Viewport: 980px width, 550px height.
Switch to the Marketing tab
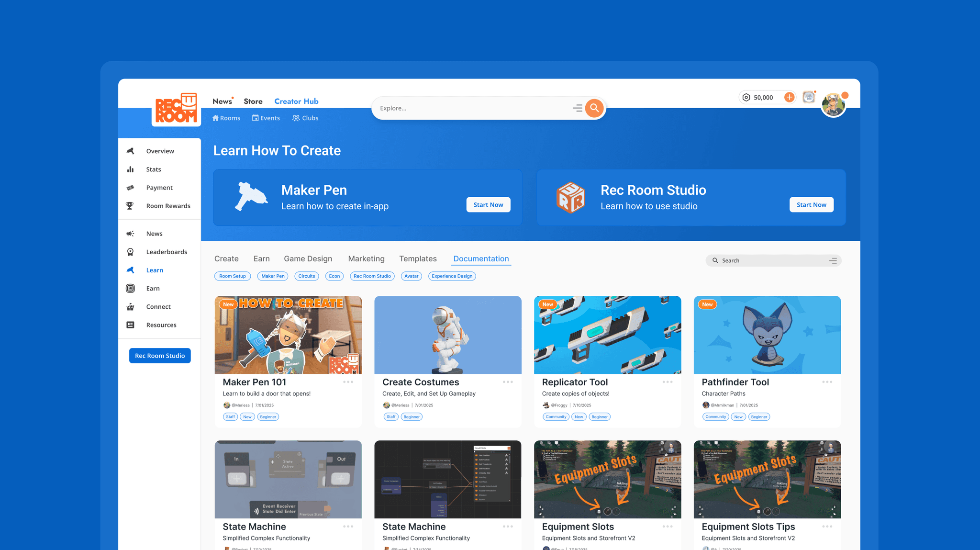tap(367, 259)
